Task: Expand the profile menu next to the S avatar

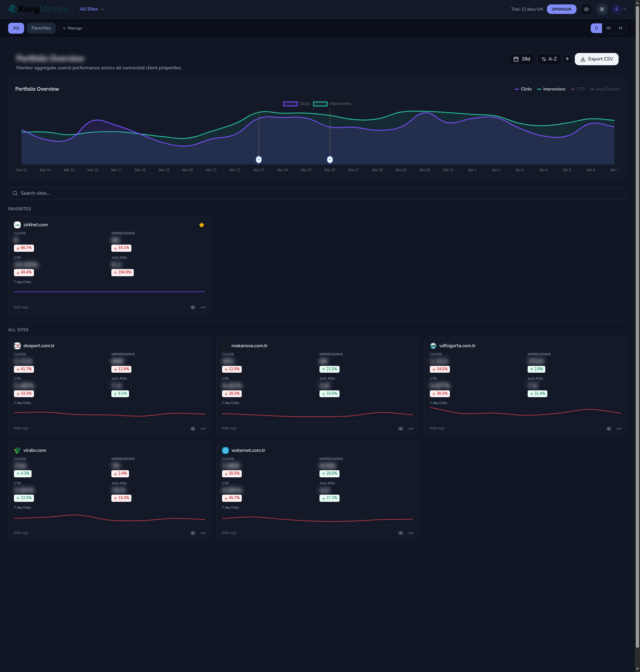Action: 625,9
